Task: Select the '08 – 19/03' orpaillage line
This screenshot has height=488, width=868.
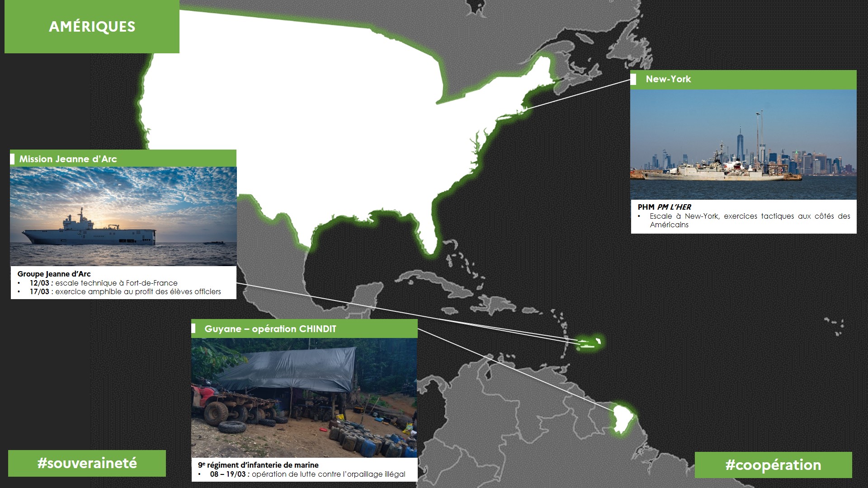Action: click(307, 474)
